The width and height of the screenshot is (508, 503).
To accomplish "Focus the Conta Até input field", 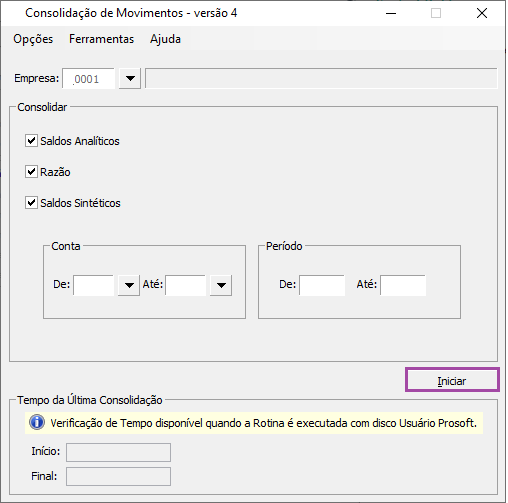I will (186, 285).
